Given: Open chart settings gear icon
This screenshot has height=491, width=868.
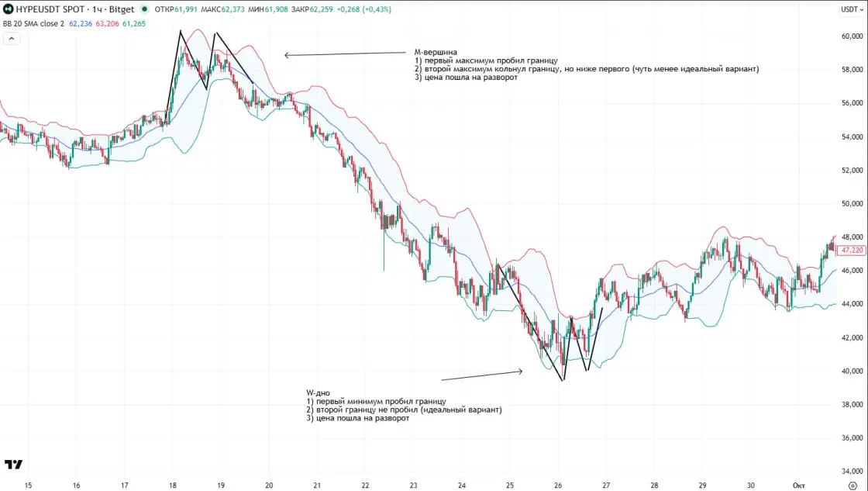Looking at the screenshot, I should pos(852,486).
